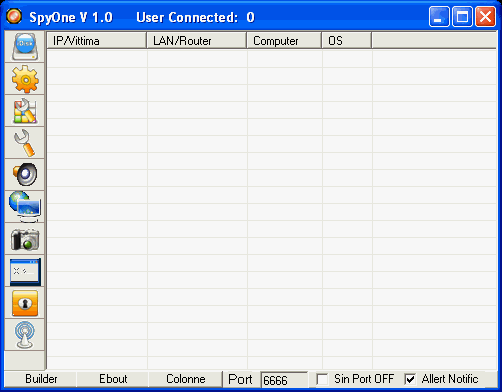Close the SpyOne window
This screenshot has height=392, width=502.
(x=485, y=16)
